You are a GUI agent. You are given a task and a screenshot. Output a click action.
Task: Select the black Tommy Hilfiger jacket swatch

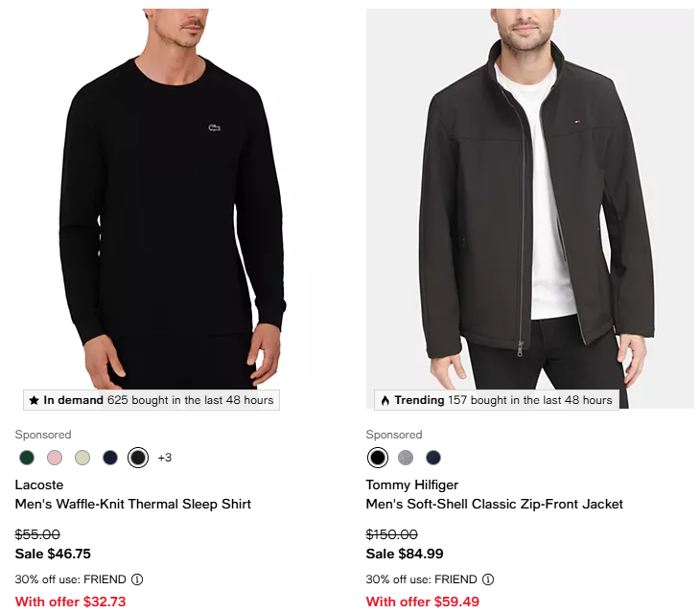tap(378, 458)
